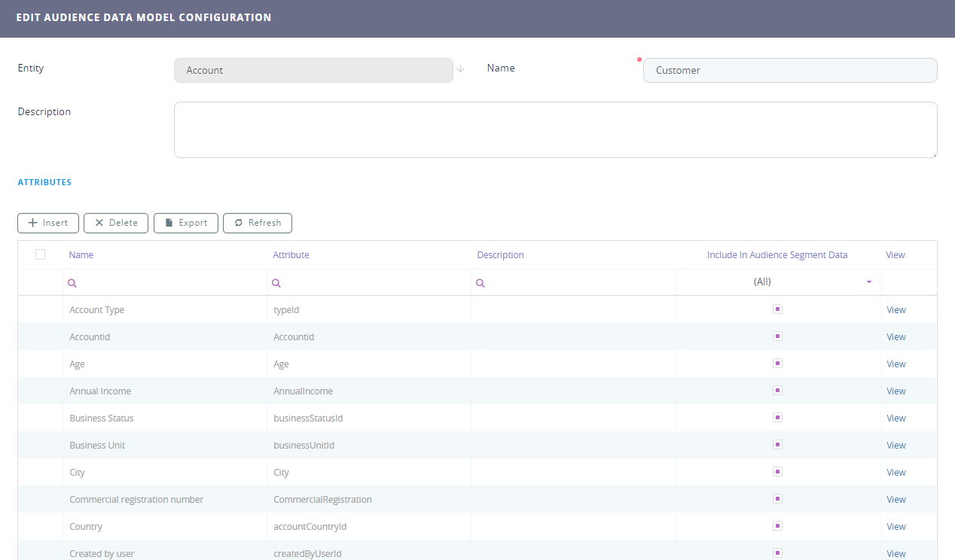
Task: Open View link for Country row
Action: point(896,527)
